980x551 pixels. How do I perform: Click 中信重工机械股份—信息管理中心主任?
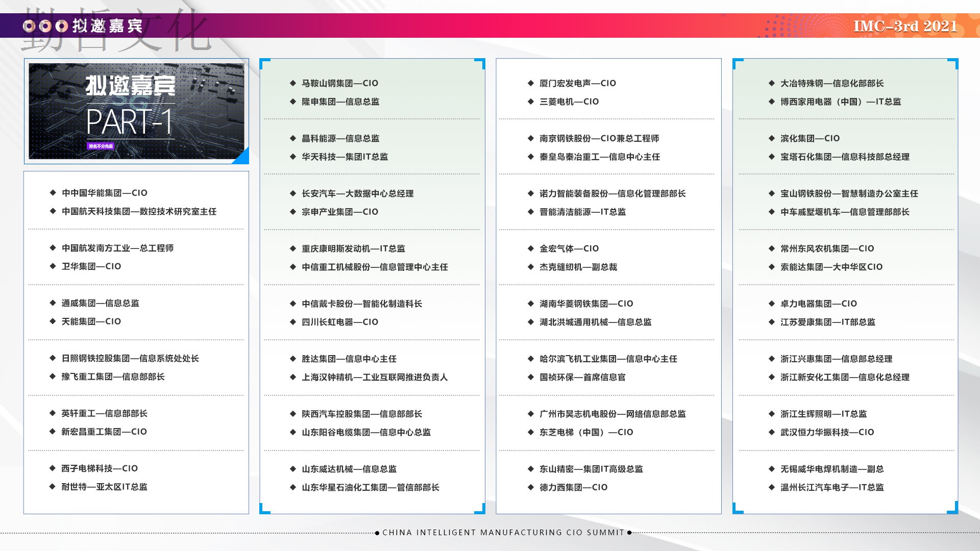(x=375, y=267)
